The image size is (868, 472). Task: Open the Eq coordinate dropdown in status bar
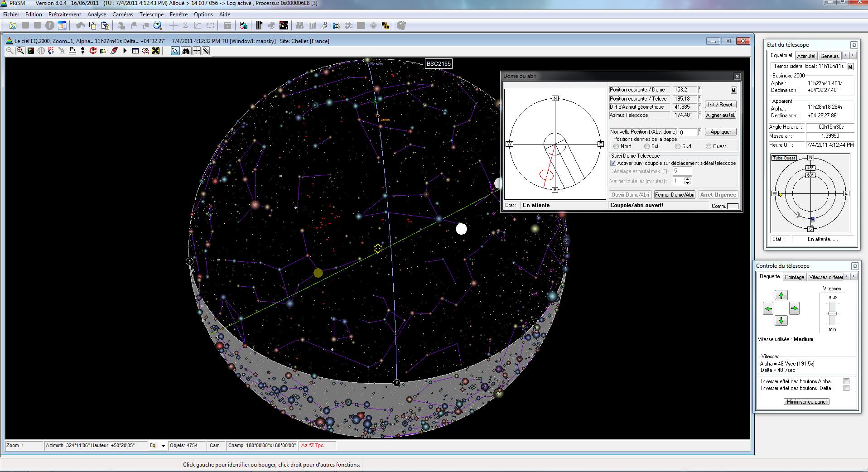(x=163, y=446)
